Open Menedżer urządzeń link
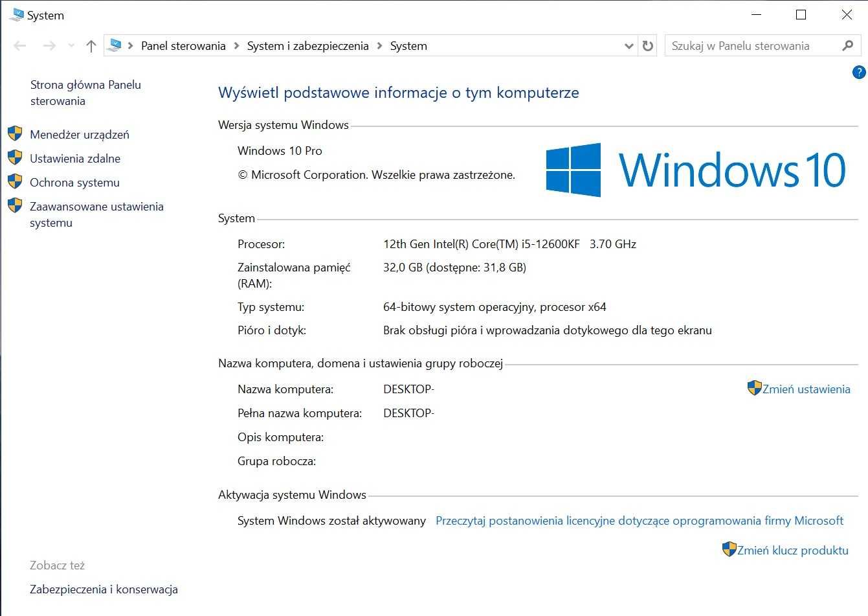 coord(80,135)
